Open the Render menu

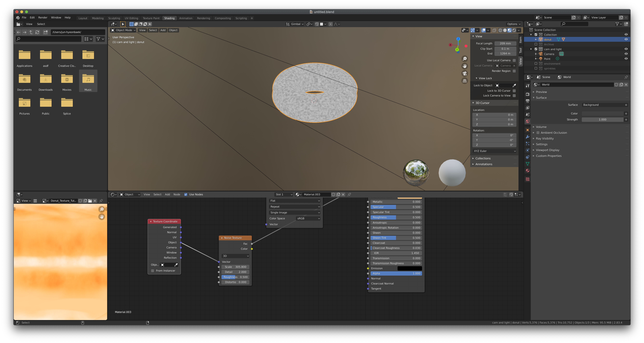point(43,17)
